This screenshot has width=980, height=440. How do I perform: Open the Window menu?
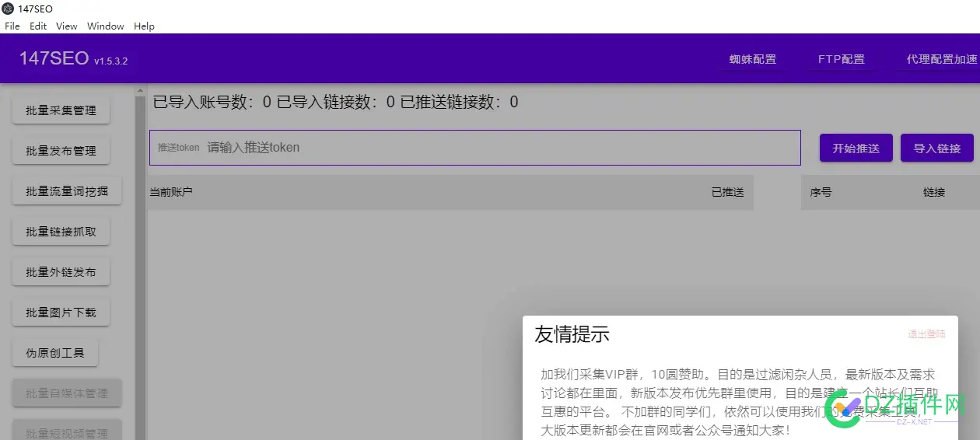pos(106,26)
